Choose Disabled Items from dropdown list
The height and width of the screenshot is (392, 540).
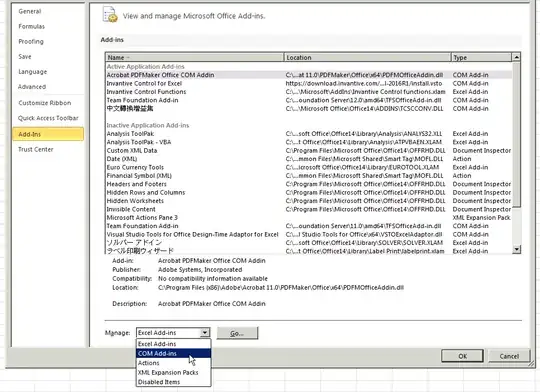(174, 382)
